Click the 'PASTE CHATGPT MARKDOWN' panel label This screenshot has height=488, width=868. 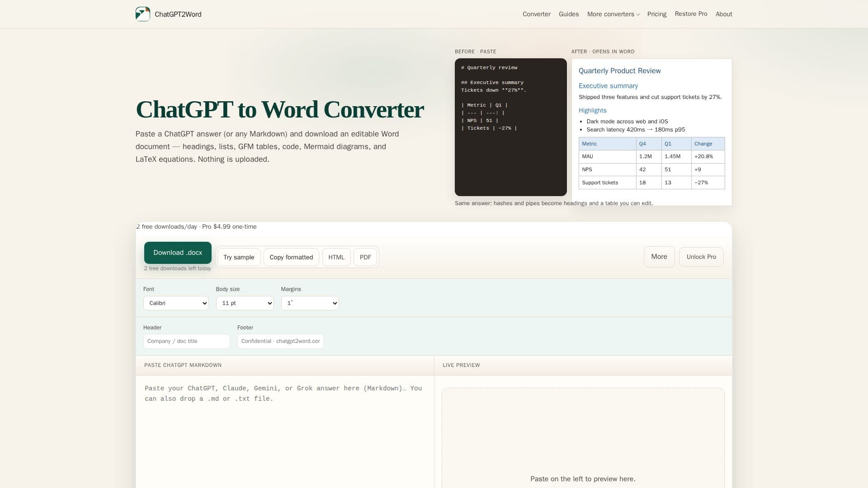click(x=183, y=365)
